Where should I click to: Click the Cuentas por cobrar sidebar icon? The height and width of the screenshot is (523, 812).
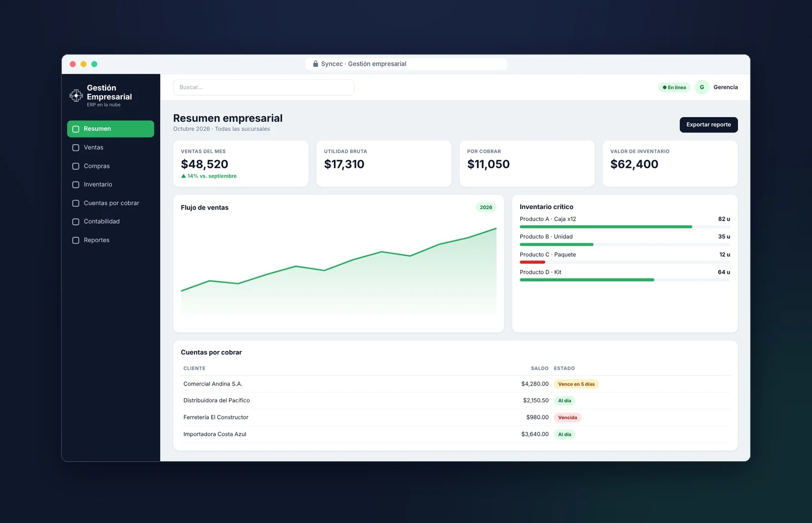(x=76, y=203)
